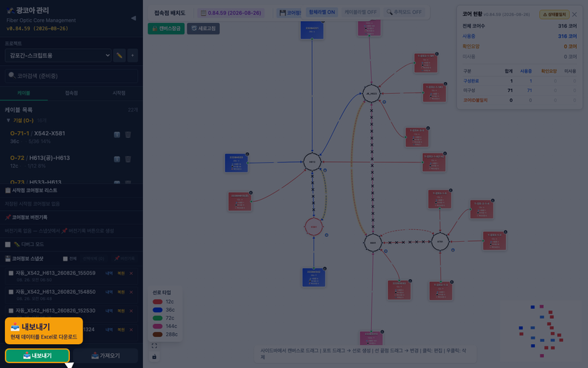Click 복원 for snapshot 자동_X542_H613_260826_152530

pos(120,311)
